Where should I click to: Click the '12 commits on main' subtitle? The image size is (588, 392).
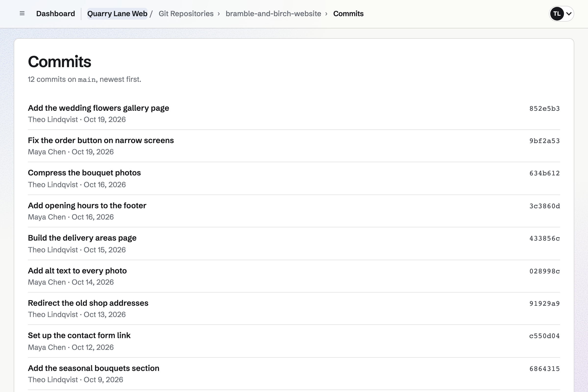coord(85,79)
